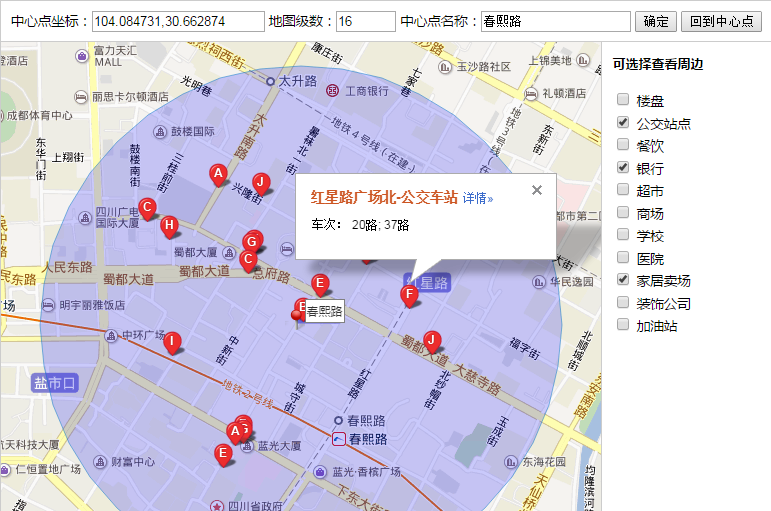Click marker J beside 兴隆街
The image size is (771, 511).
(261, 182)
